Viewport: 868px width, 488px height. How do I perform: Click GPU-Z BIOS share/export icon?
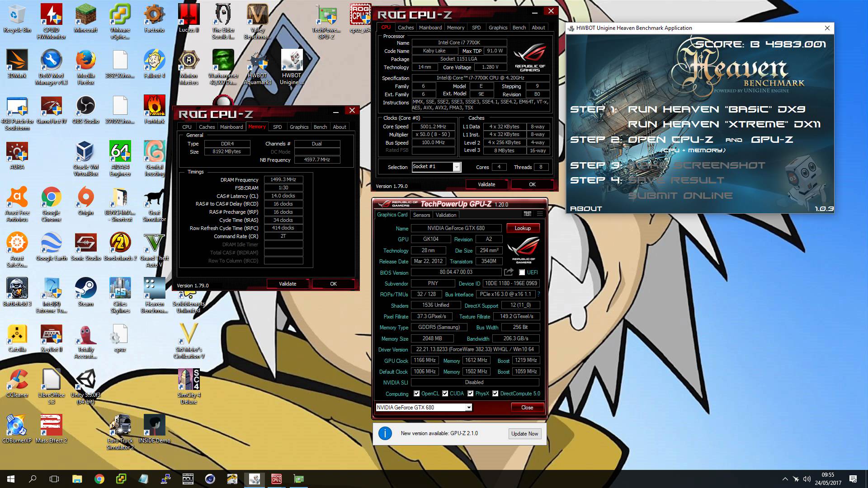(509, 272)
